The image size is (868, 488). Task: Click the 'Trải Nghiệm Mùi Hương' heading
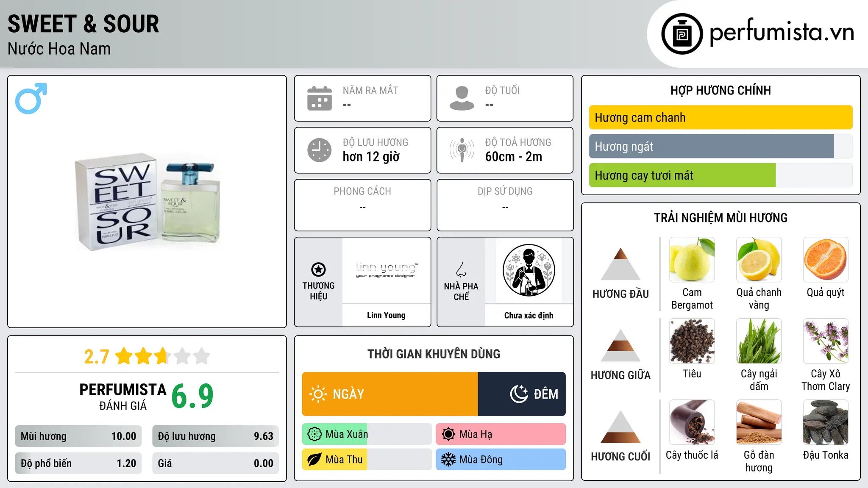click(721, 218)
